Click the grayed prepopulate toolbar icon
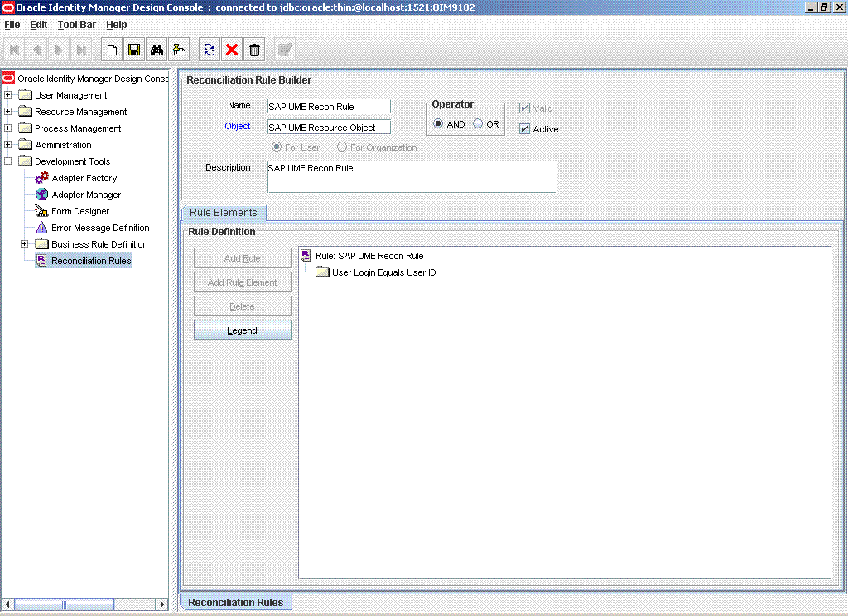This screenshot has width=848, height=616. point(285,50)
